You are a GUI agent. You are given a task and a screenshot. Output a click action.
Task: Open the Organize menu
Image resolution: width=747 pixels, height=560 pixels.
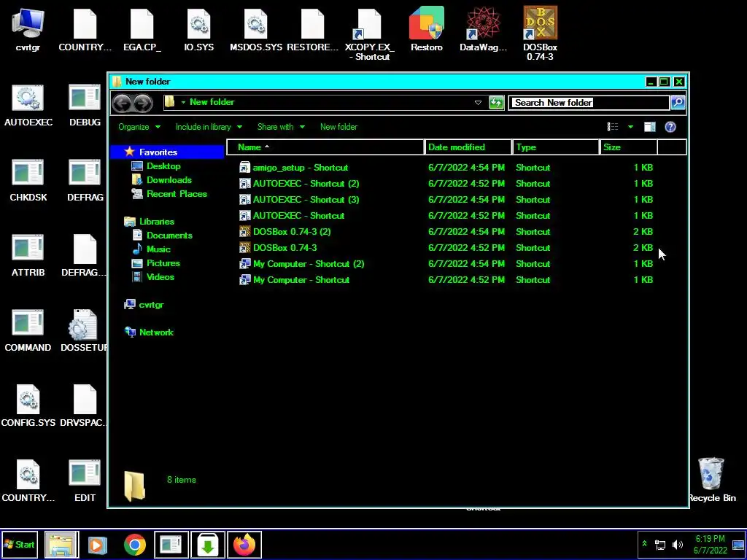pyautogui.click(x=139, y=127)
